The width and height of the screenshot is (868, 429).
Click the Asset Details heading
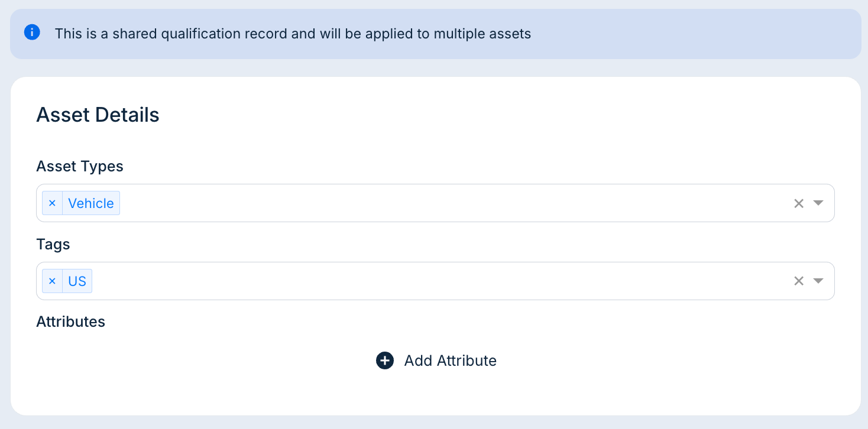98,115
